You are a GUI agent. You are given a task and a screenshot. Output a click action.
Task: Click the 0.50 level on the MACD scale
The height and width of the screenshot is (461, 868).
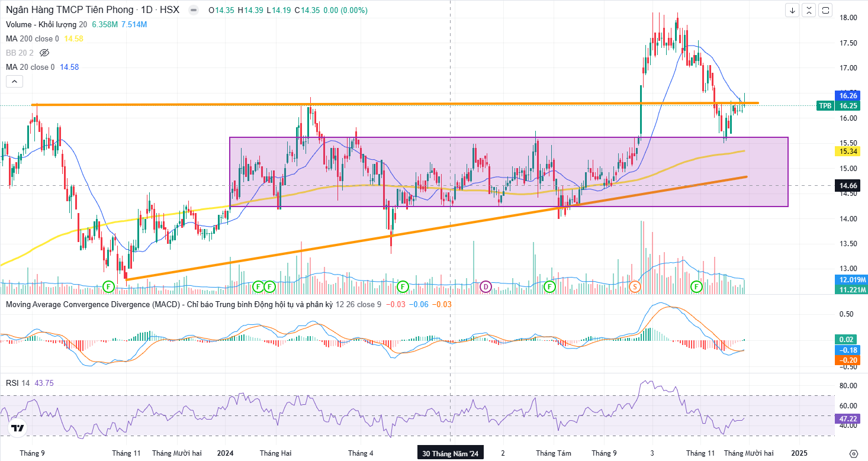pos(846,314)
